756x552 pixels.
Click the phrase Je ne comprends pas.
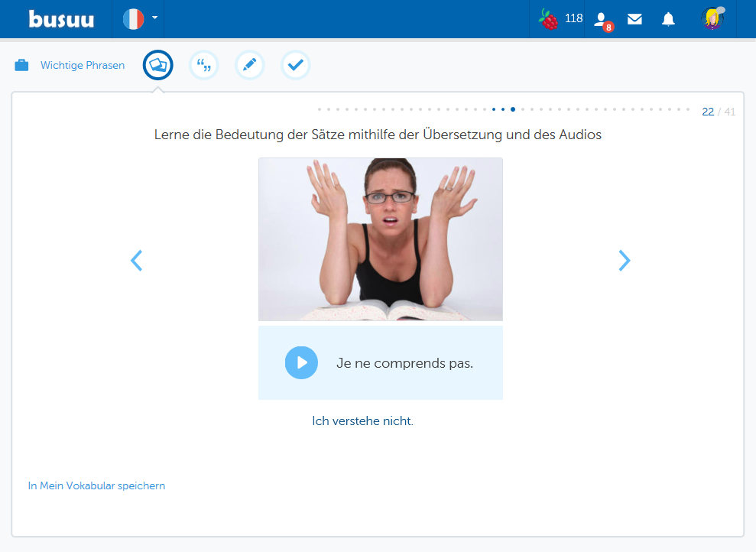[404, 363]
